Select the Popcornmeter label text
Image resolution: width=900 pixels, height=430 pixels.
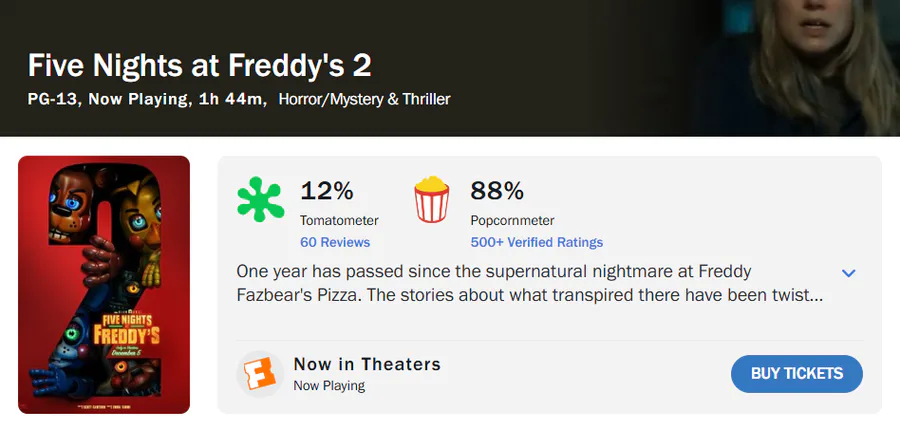pyautogui.click(x=512, y=220)
